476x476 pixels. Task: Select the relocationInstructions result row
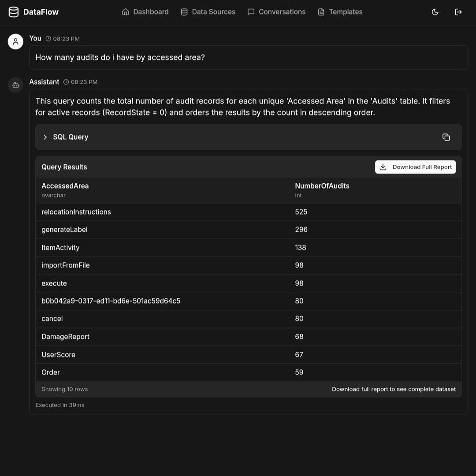tap(176, 212)
